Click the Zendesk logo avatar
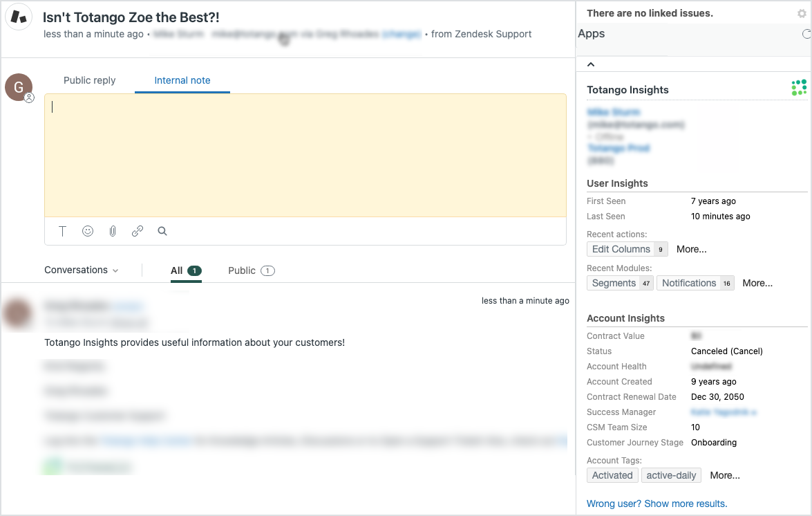 [19, 17]
